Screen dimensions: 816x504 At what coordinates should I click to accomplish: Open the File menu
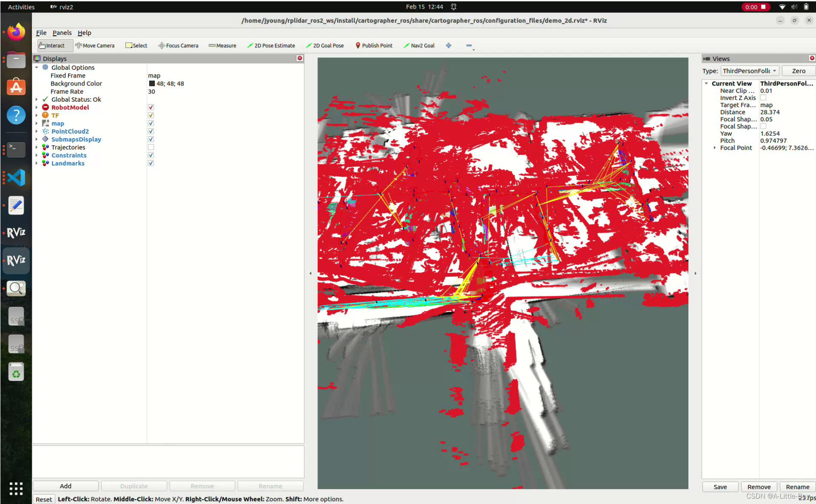pos(41,32)
